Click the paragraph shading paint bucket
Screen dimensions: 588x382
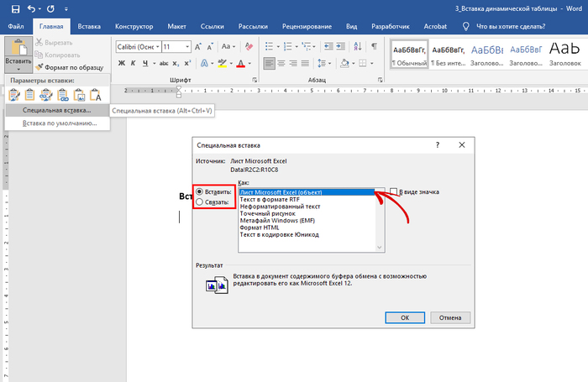(x=344, y=63)
